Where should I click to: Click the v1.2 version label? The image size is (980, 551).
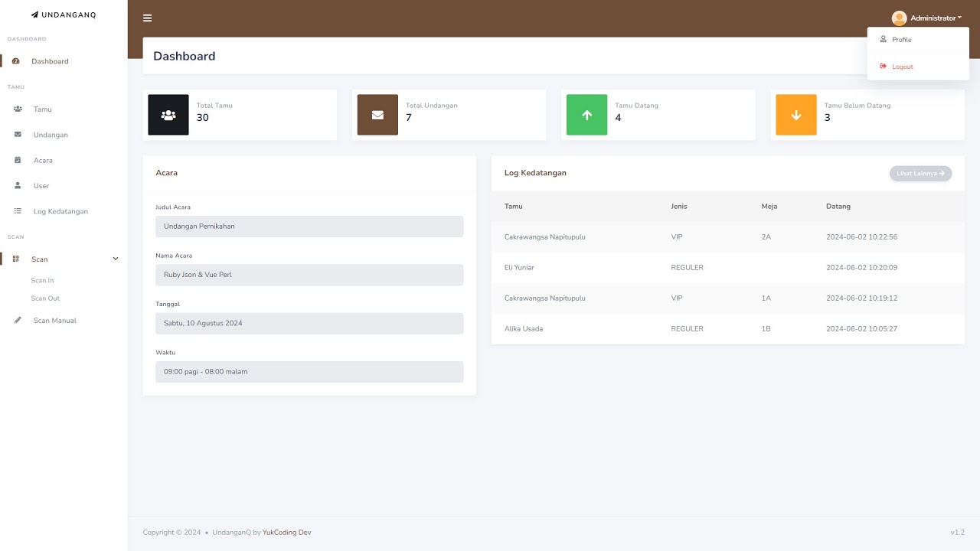[957, 533]
